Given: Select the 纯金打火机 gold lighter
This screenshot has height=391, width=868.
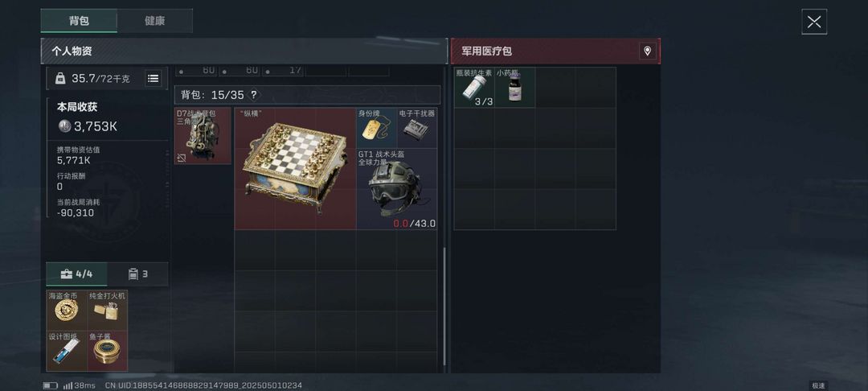Looking at the screenshot, I should tap(108, 310).
